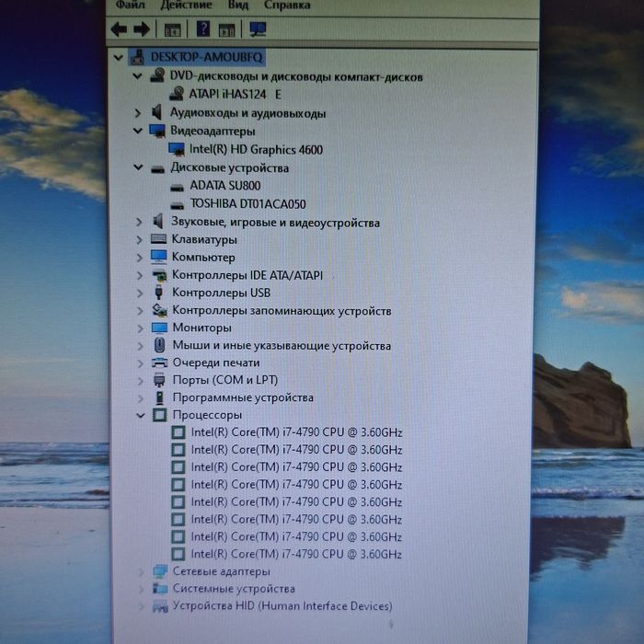
Task: Click the Intel HD Graphics 4600 icon
Action: point(177,149)
